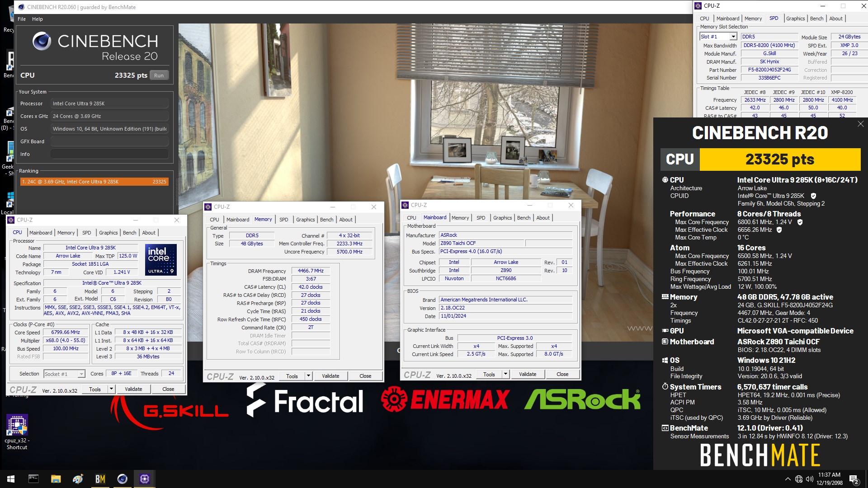Viewport: 868px width, 488px height.
Task: Show hidden system tray icons
Action: coord(788,479)
